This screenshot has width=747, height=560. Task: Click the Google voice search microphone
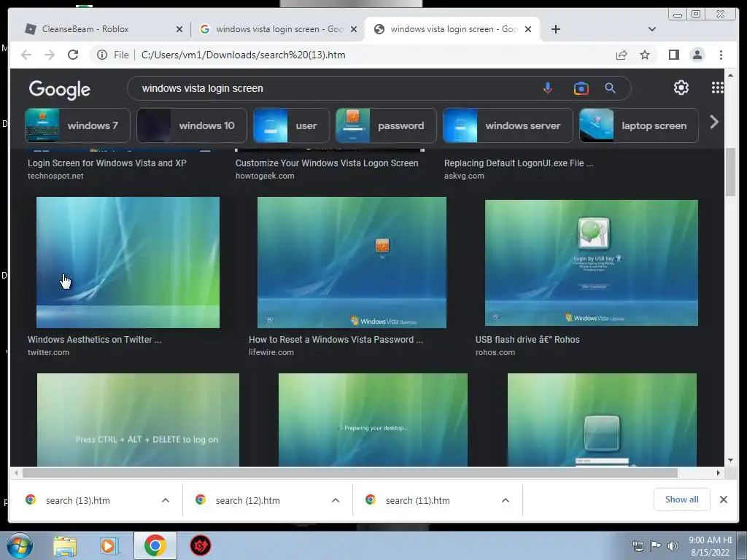tap(547, 88)
